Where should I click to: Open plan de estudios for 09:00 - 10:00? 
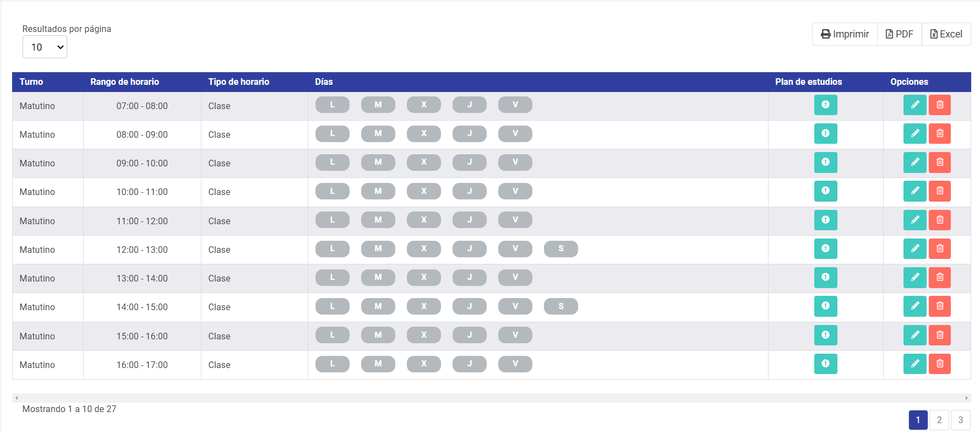click(825, 162)
